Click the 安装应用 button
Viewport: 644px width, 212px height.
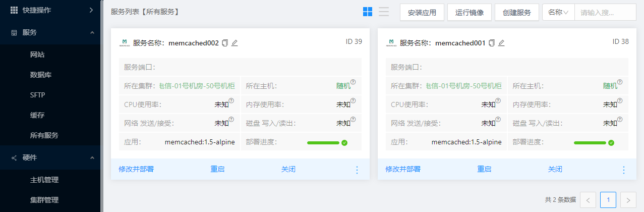(x=422, y=13)
